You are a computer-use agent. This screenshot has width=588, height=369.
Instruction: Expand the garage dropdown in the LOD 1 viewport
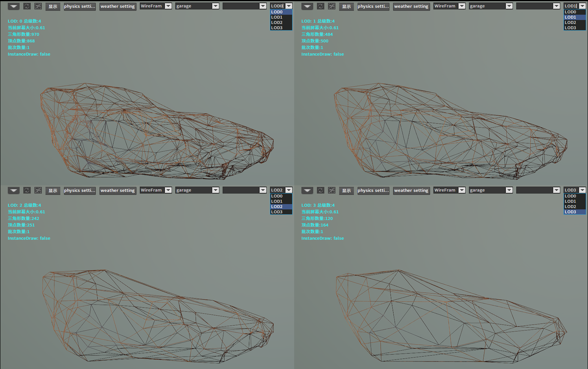pos(490,6)
